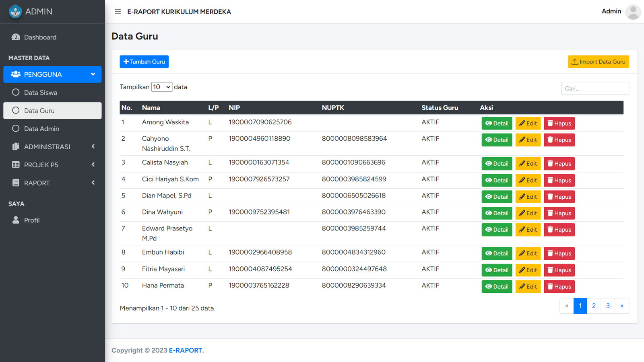View Detail for Among Waskita
Image resolution: width=644 pixels, height=362 pixels.
pyautogui.click(x=497, y=123)
